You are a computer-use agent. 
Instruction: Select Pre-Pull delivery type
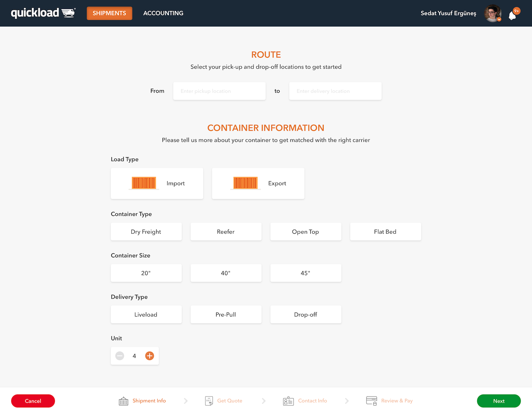226,314
